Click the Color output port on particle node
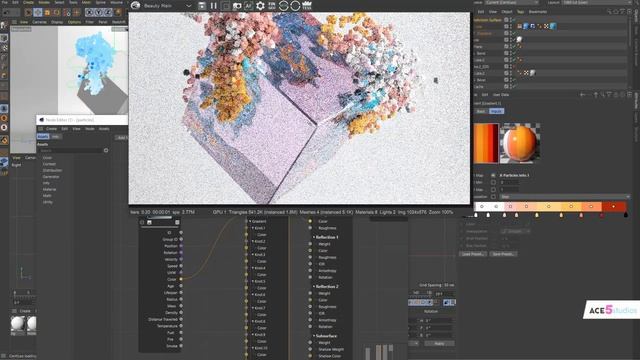The width and height of the screenshot is (640, 360). [181, 279]
